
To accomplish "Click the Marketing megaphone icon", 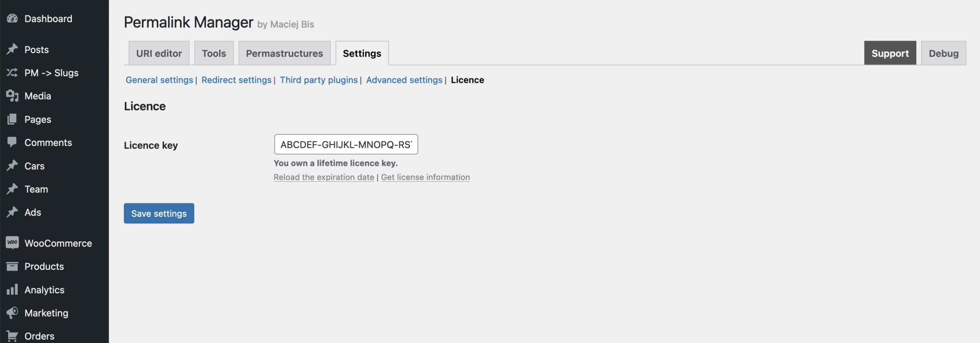I will 12,313.
